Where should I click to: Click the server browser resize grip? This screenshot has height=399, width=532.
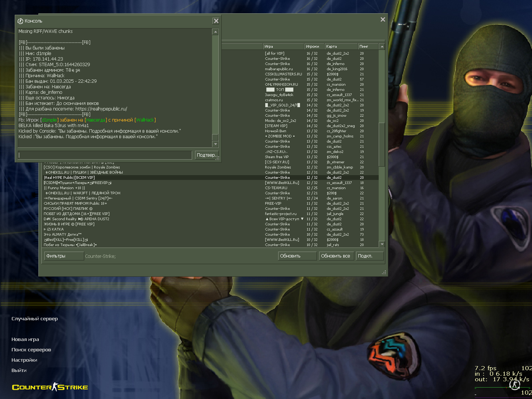(384, 272)
